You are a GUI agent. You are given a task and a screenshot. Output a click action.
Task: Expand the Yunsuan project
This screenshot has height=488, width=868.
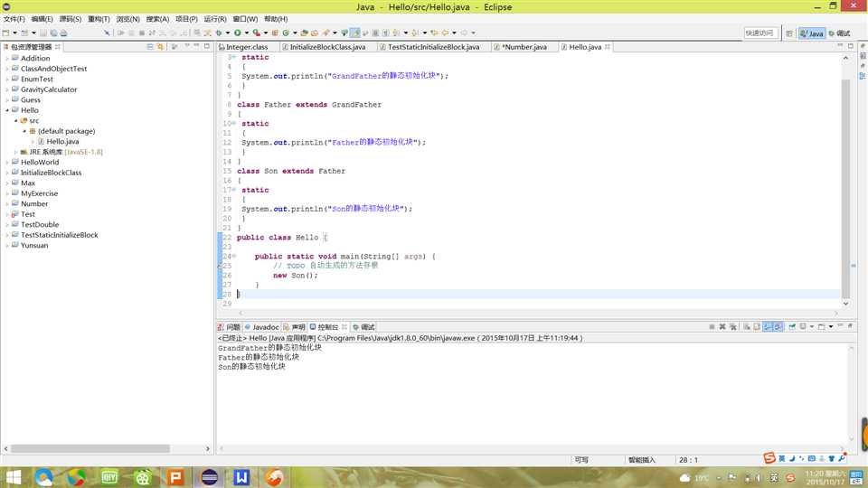point(6,245)
